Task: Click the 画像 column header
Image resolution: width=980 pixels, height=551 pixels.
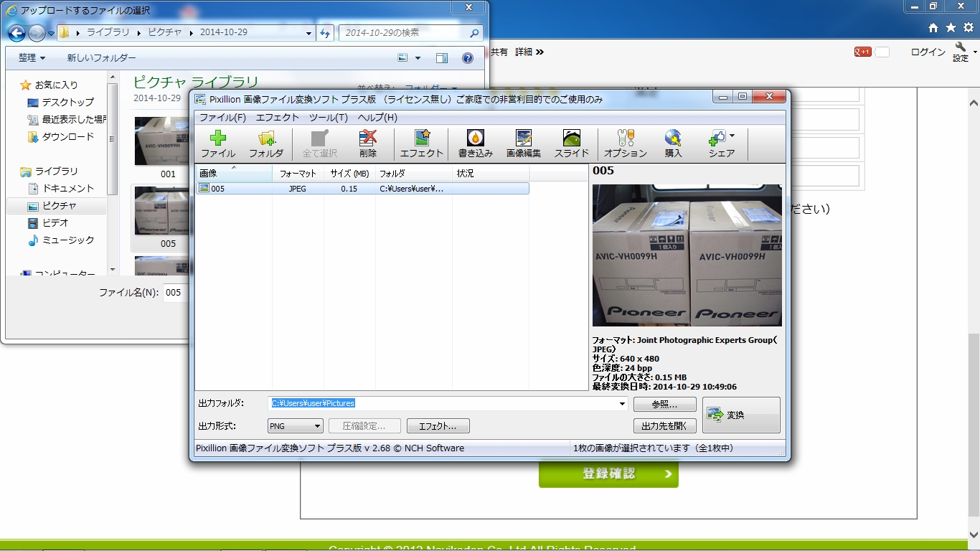Action: 234,174
